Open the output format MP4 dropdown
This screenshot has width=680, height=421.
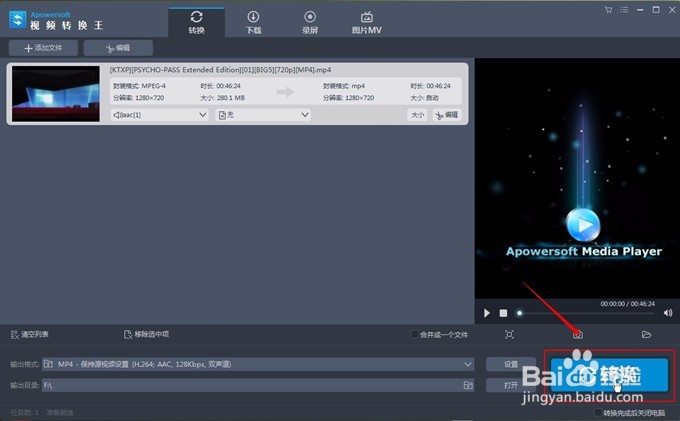coord(258,364)
